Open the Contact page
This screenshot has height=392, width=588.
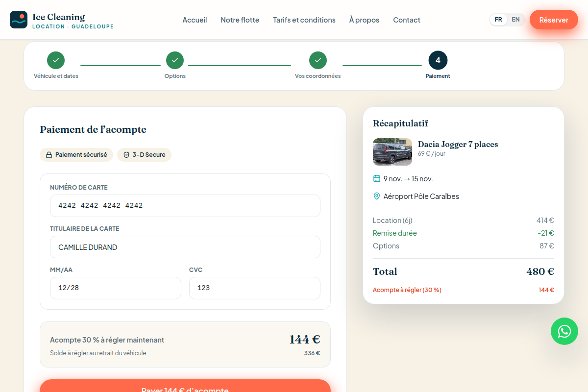pyautogui.click(x=407, y=20)
